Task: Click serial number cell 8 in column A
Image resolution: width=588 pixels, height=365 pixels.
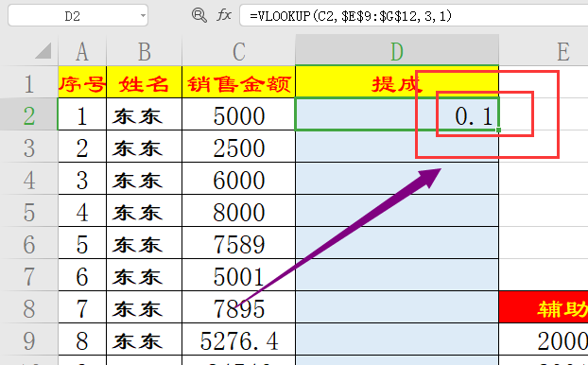Action: (82, 339)
